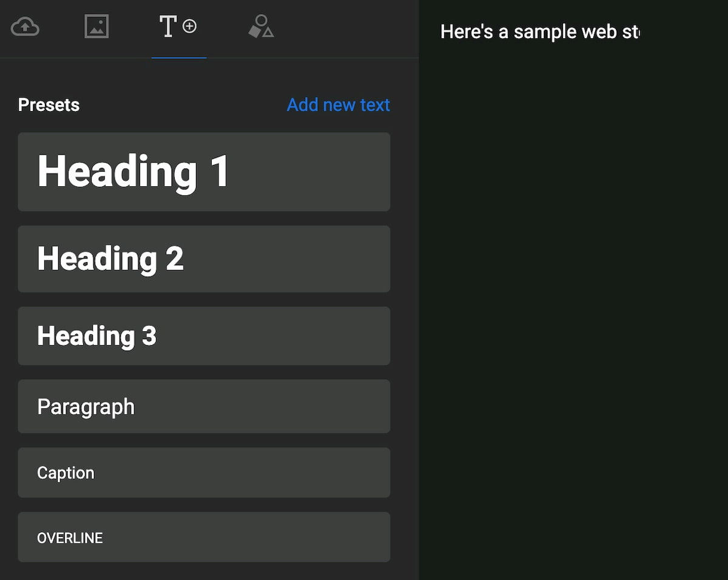
Task: Pick the OVERLINE text preset
Action: click(204, 538)
